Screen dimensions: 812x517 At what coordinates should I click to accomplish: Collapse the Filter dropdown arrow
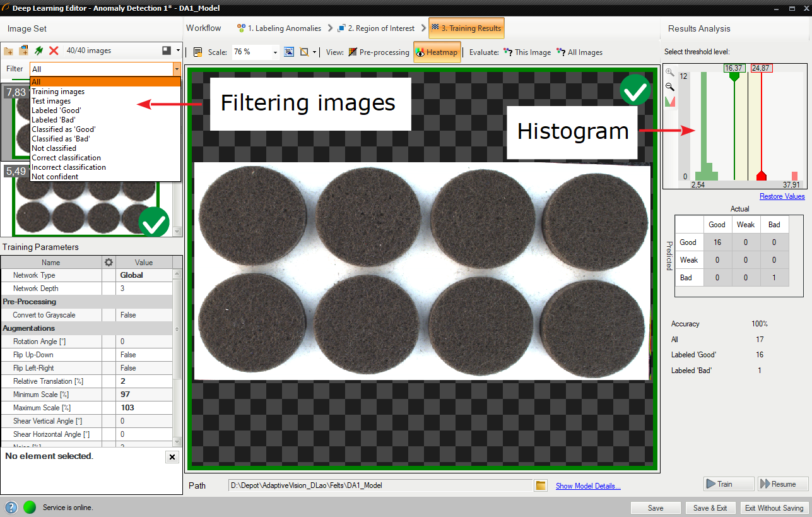[x=177, y=69]
